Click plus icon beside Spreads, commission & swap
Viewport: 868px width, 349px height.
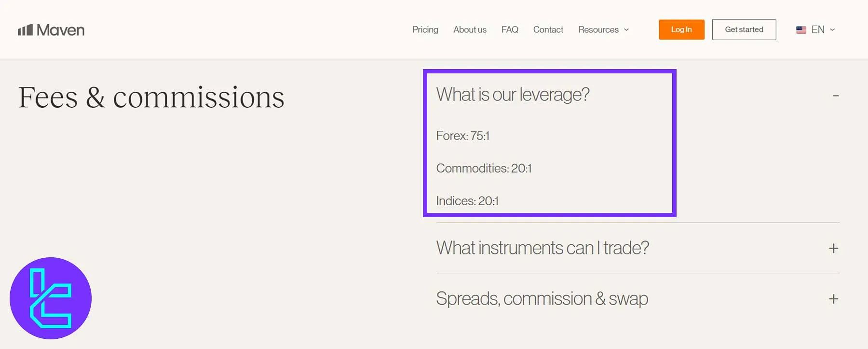[833, 299]
